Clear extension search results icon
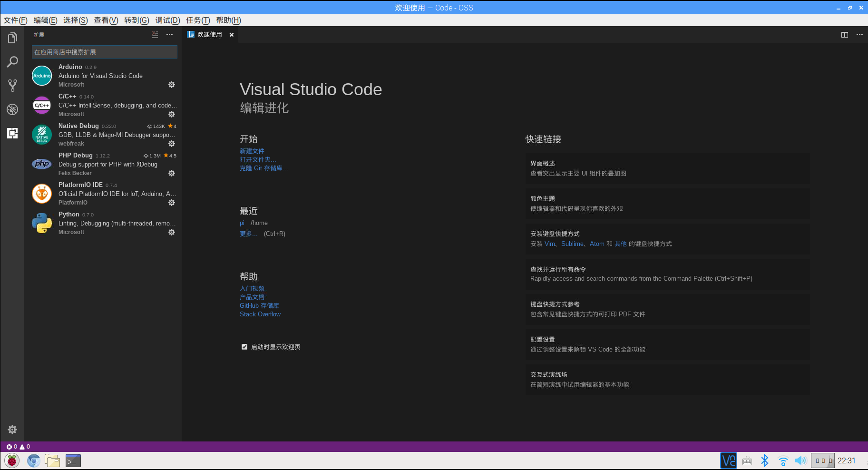The image size is (868, 470). (x=155, y=35)
